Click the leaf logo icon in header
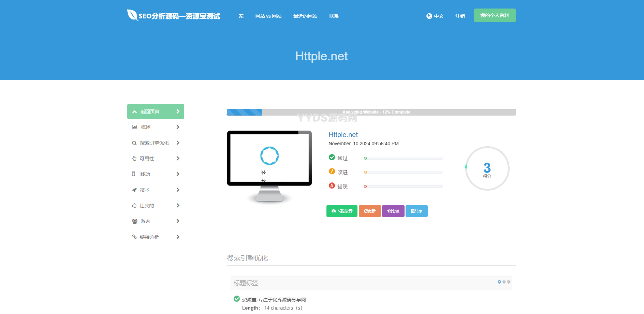This screenshot has height=314, width=644. coord(132,15)
